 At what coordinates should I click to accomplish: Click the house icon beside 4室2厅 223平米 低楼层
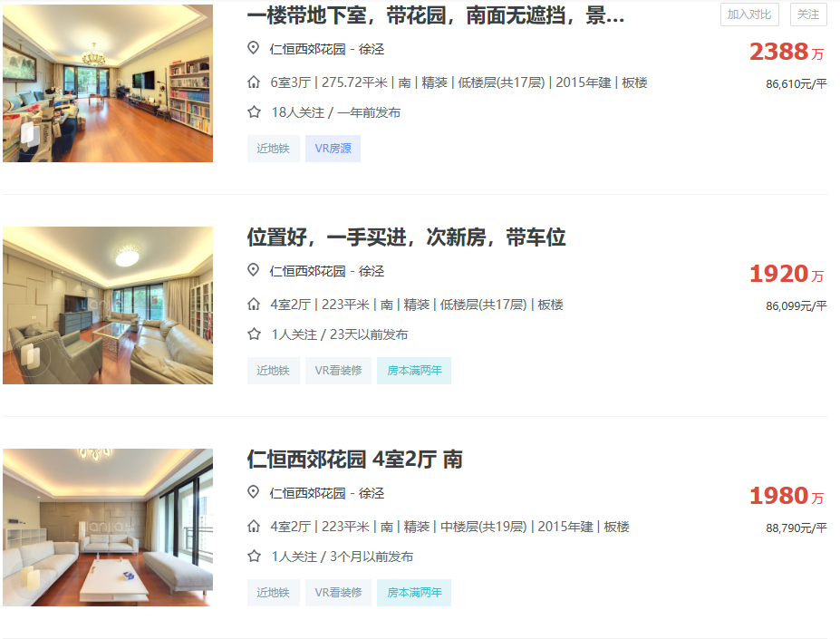point(254,304)
